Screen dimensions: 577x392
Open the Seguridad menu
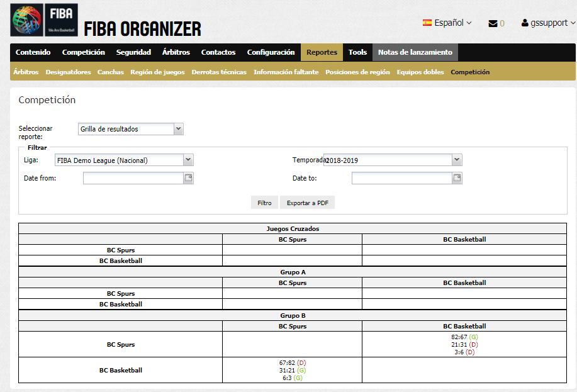point(133,52)
